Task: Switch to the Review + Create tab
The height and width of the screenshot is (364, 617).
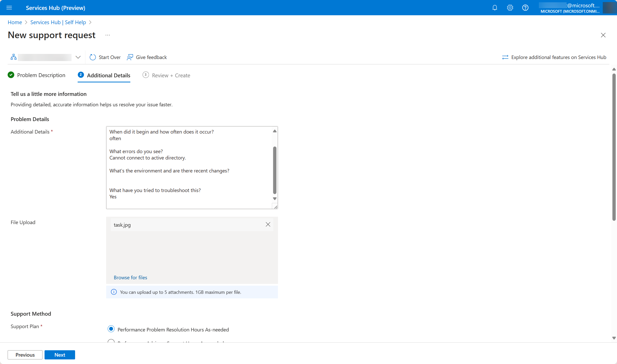Action: point(170,75)
